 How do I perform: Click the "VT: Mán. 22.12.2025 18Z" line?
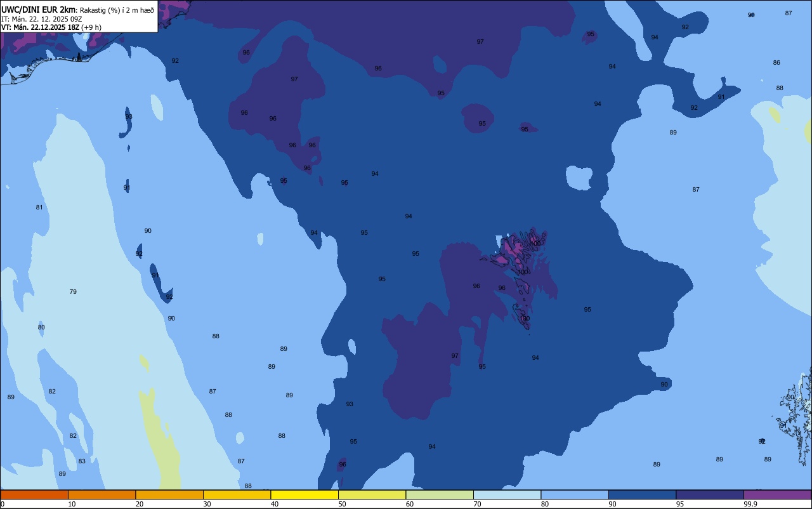(40, 27)
